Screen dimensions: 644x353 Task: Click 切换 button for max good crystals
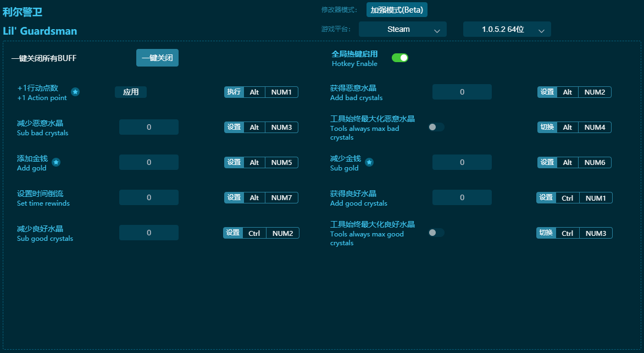546,233
